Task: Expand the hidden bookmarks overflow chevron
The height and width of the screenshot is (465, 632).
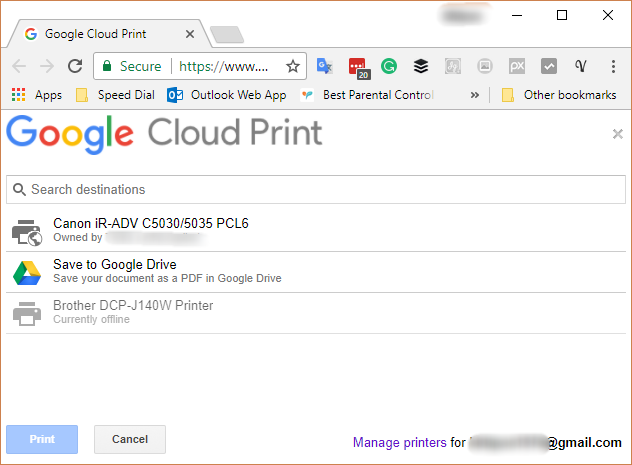Action: coord(475,95)
